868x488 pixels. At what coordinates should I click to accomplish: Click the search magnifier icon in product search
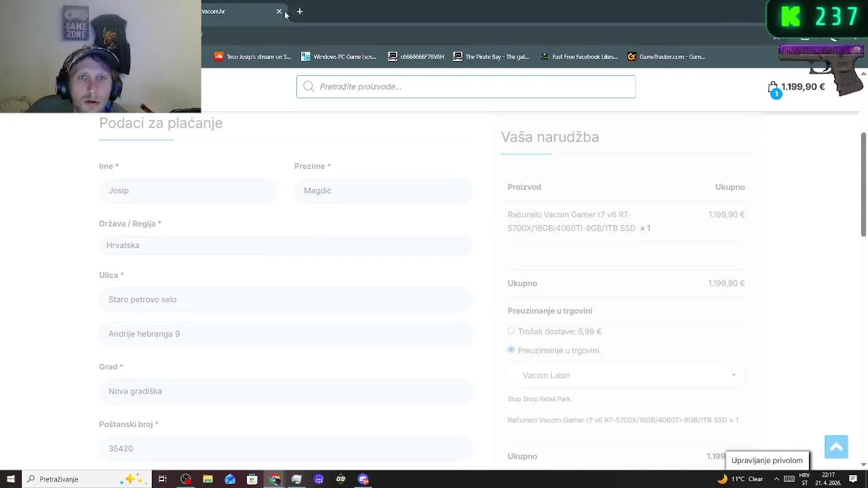[x=309, y=87]
